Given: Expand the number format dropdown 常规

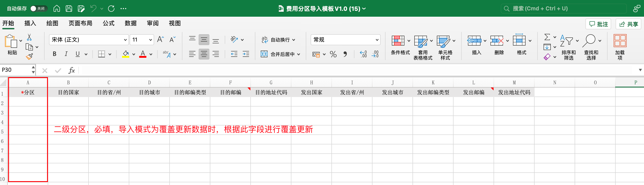Looking at the screenshot, I should pos(377,40).
